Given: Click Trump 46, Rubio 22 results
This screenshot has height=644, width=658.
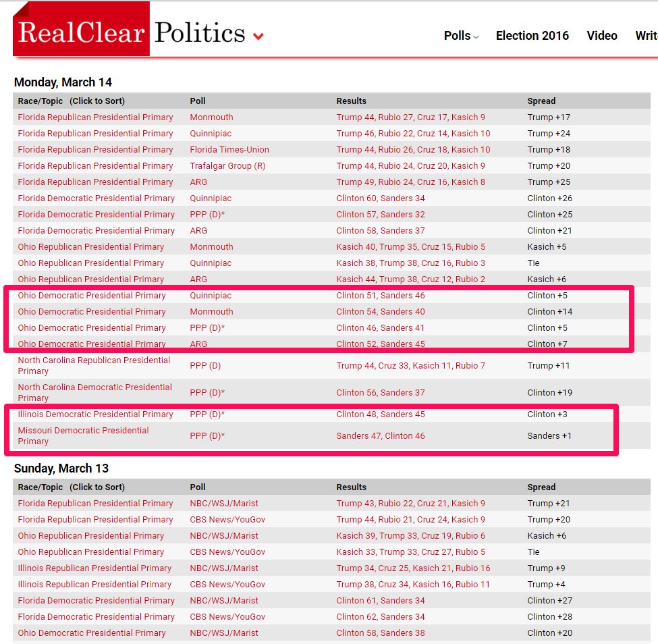Looking at the screenshot, I should [x=413, y=134].
